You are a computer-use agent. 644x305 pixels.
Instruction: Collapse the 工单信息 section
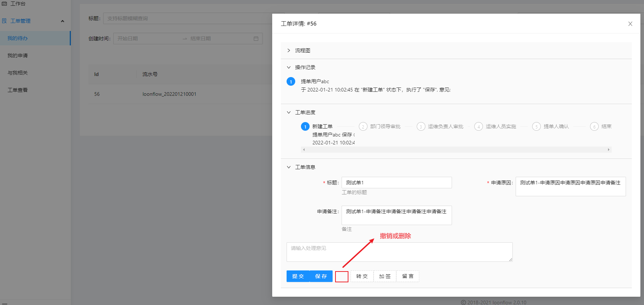tap(288, 167)
